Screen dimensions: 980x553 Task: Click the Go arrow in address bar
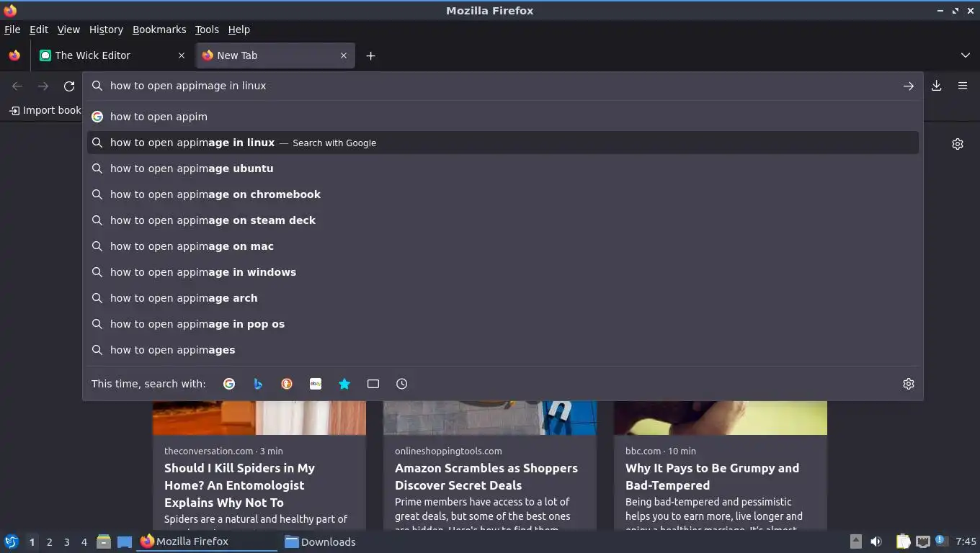point(909,86)
